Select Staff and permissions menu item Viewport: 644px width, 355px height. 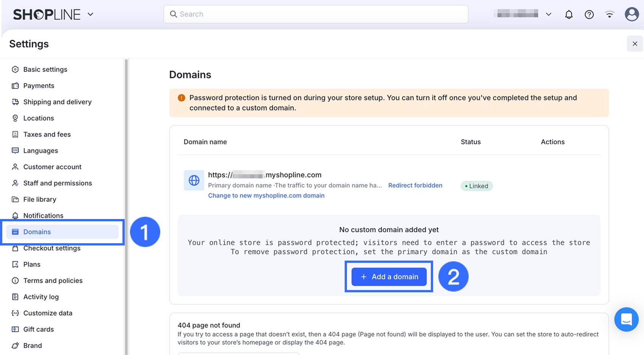pyautogui.click(x=57, y=183)
